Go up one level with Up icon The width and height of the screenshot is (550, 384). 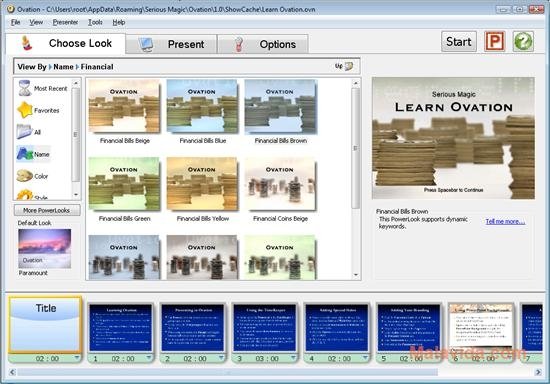(x=344, y=66)
